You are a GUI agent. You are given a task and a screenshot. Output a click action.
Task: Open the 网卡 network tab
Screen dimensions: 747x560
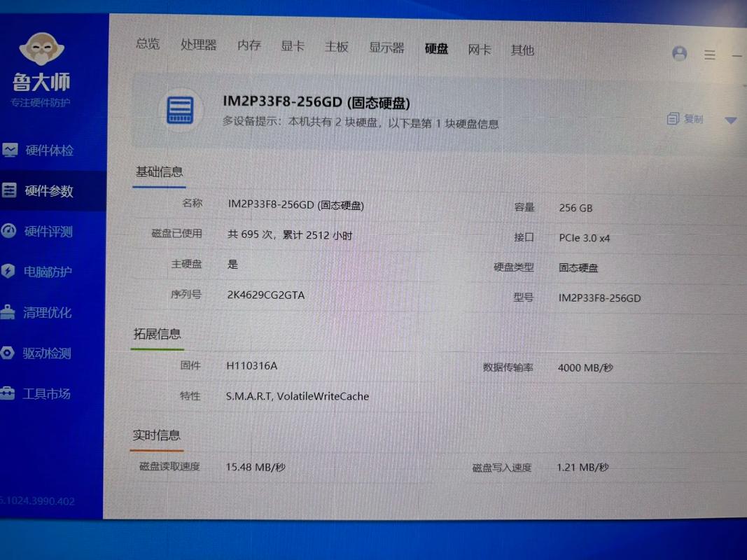pyautogui.click(x=479, y=49)
